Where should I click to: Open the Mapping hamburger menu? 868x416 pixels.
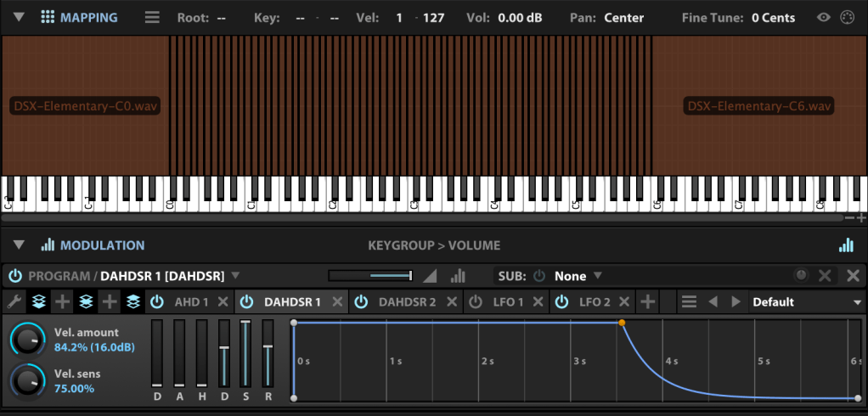[x=152, y=17]
